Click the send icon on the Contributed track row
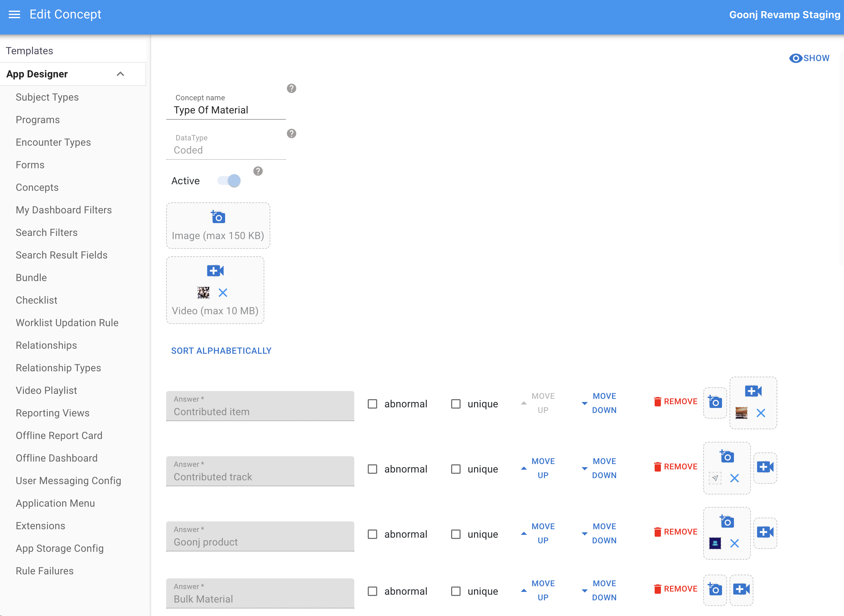This screenshot has width=844, height=616. (x=715, y=478)
